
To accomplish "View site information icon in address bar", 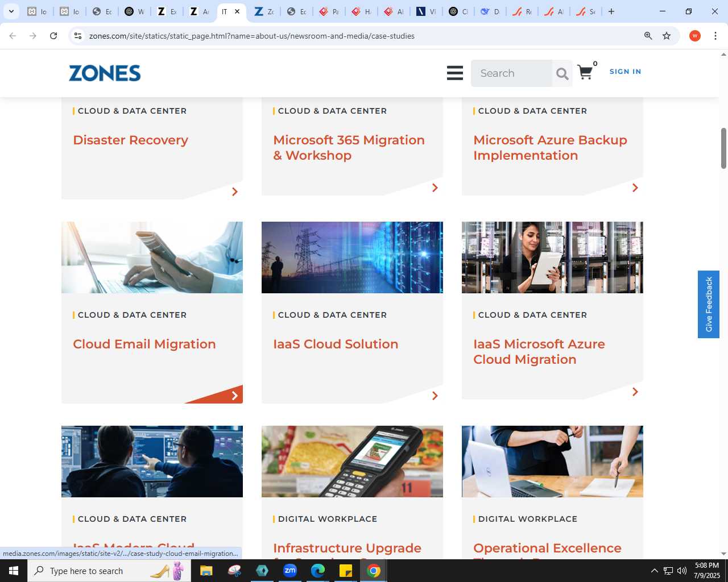I will pos(78,36).
